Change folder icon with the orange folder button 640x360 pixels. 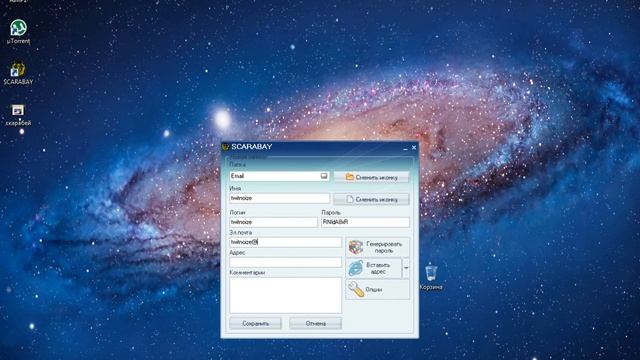[371, 177]
